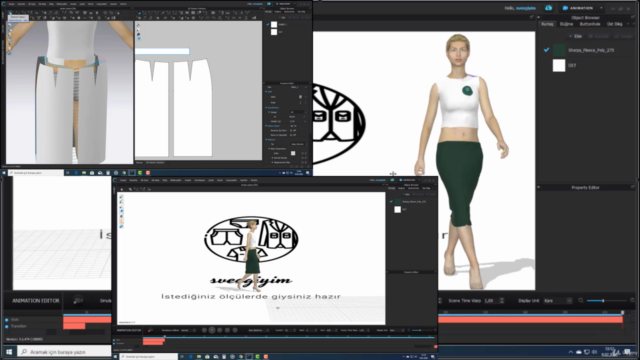Click the Scene Time Warp stepper arrows
This screenshot has height=360, width=640.
(502, 301)
